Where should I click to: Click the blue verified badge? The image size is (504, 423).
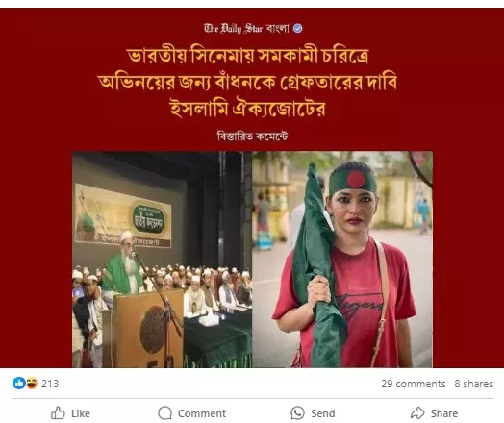[x=297, y=29]
